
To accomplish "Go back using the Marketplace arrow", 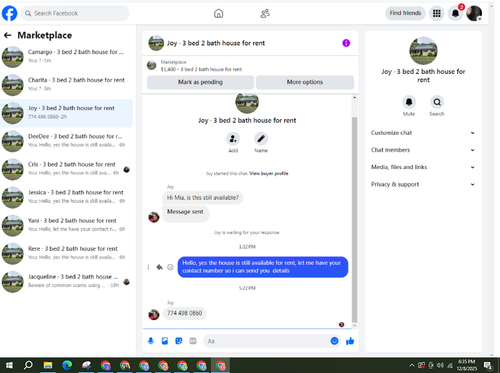I will [x=7, y=35].
